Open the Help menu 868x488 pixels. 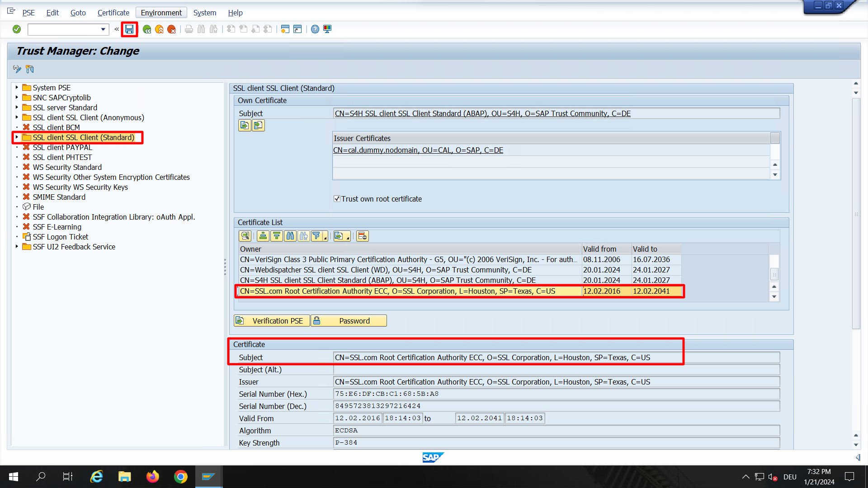tap(235, 13)
